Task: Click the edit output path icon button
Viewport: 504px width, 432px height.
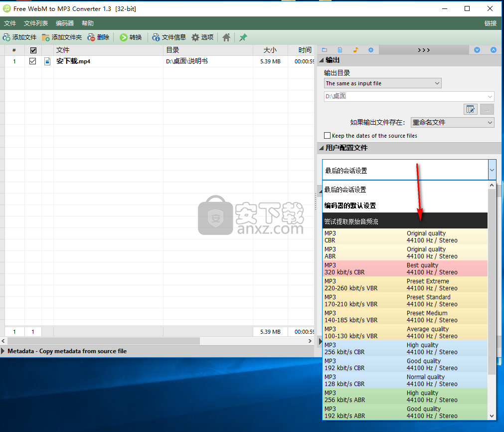Action: [x=471, y=109]
